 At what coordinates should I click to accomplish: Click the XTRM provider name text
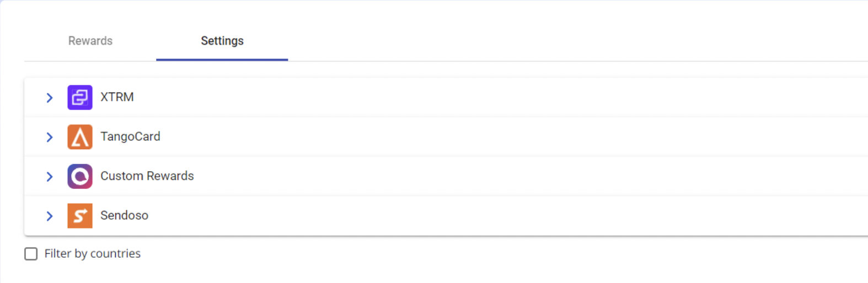pyautogui.click(x=117, y=97)
